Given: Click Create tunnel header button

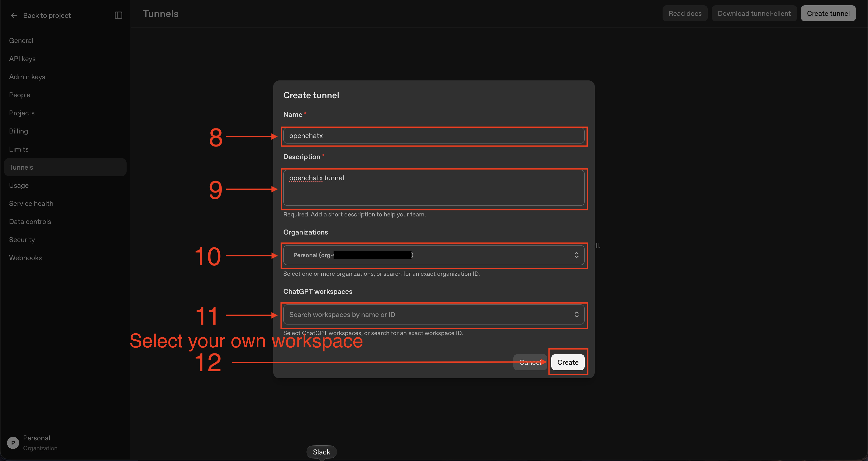Looking at the screenshot, I should point(828,14).
